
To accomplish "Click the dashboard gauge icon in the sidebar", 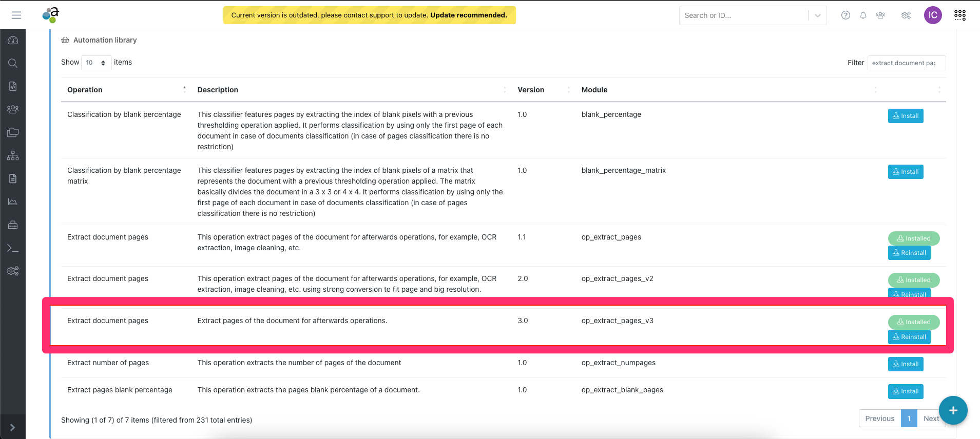I will (x=13, y=41).
